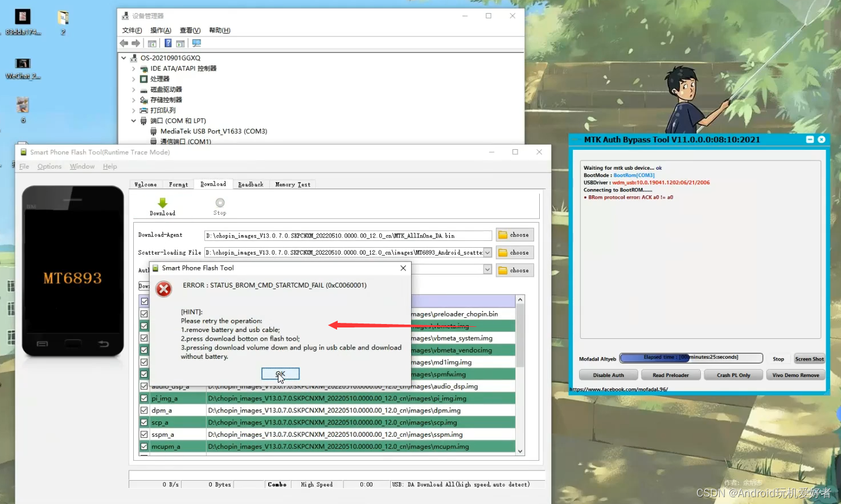Click the Screen Shot button

pos(810,359)
